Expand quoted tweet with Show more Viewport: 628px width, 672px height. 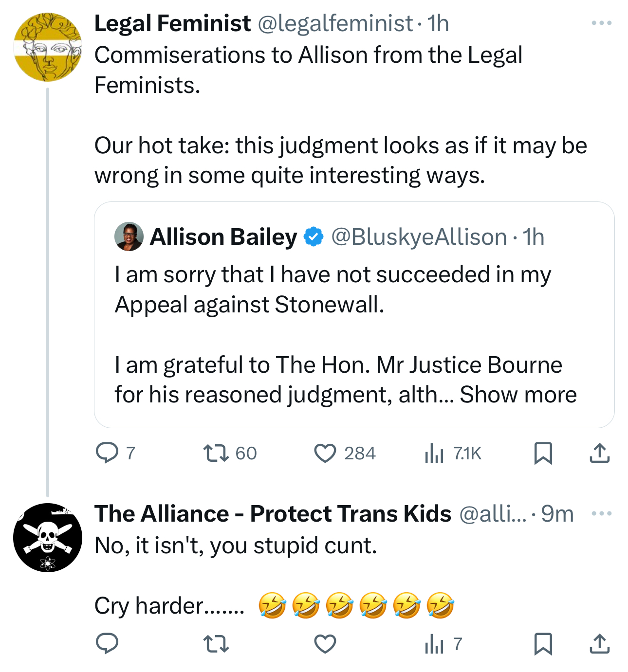click(518, 395)
